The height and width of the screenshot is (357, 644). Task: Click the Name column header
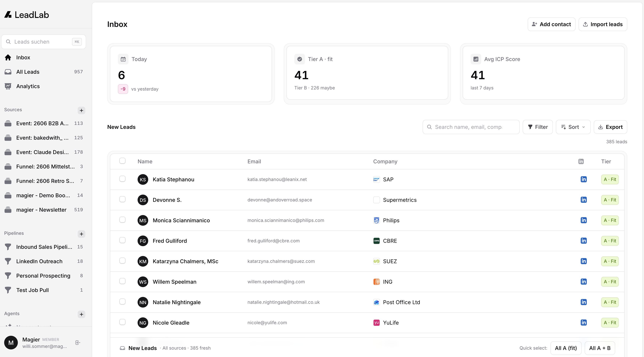145,161
